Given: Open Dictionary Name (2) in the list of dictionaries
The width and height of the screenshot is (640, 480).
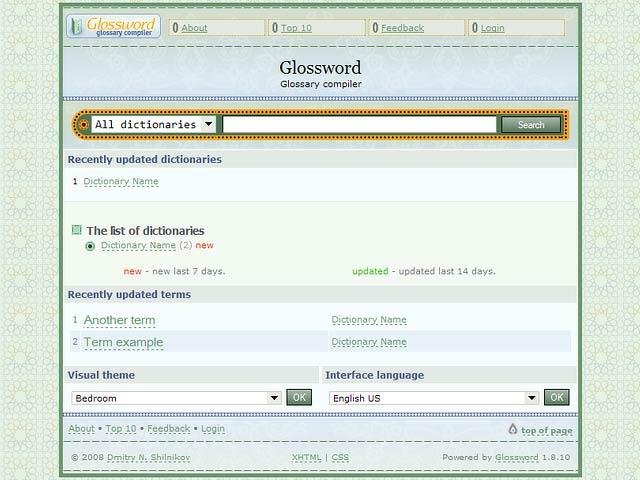Looking at the screenshot, I should pyautogui.click(x=138, y=245).
